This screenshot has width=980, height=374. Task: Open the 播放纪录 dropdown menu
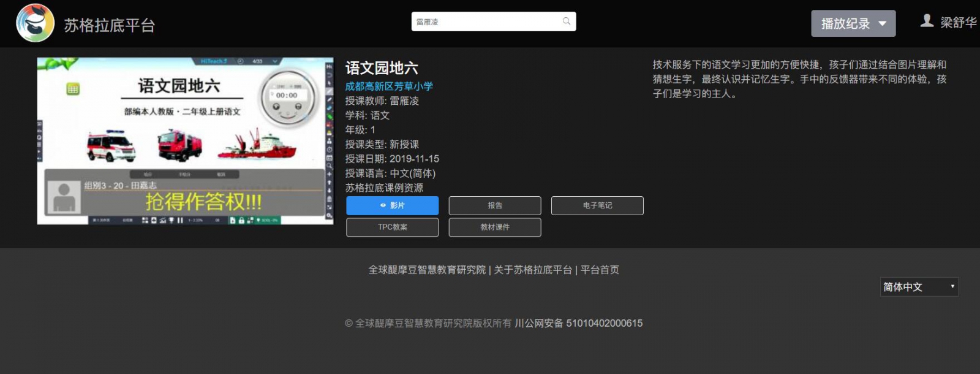853,23
